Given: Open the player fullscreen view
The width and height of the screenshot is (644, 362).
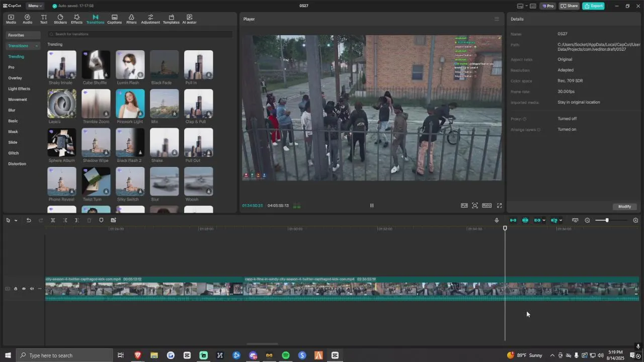Looking at the screenshot, I should click(x=499, y=205).
